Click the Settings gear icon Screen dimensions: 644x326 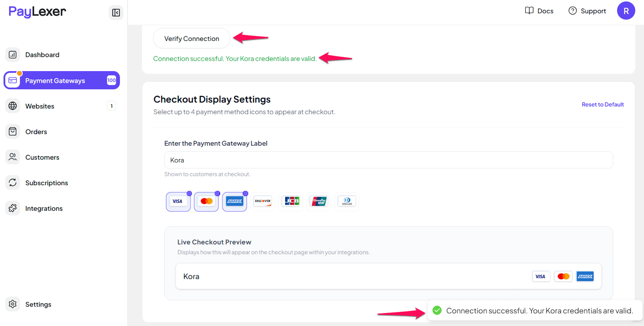pos(13,304)
